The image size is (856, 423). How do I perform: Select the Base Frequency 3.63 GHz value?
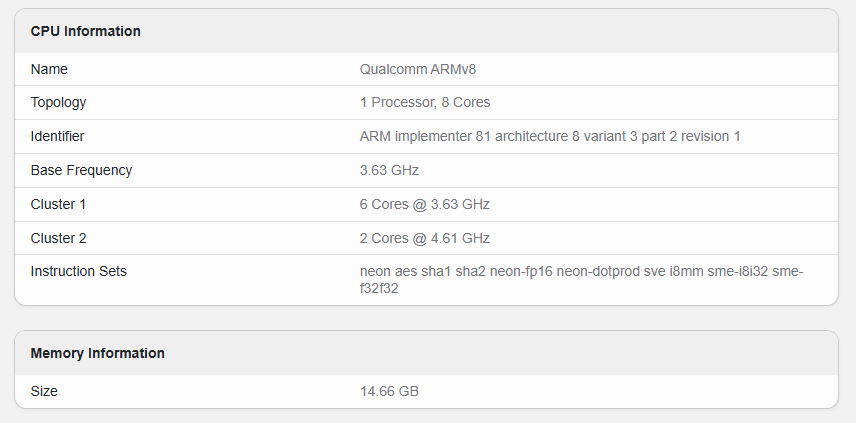[x=389, y=170]
